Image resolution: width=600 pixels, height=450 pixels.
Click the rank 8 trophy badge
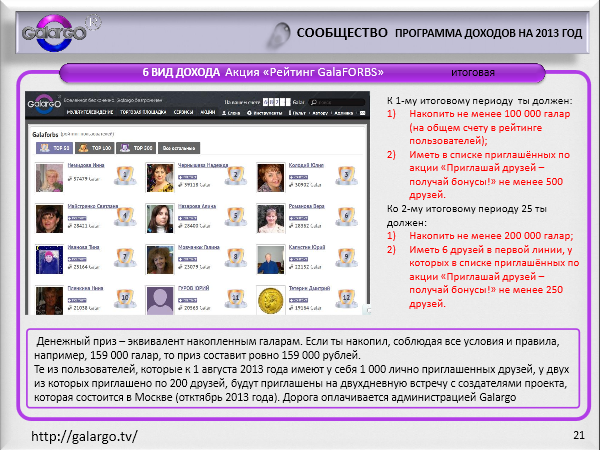tap(236, 258)
